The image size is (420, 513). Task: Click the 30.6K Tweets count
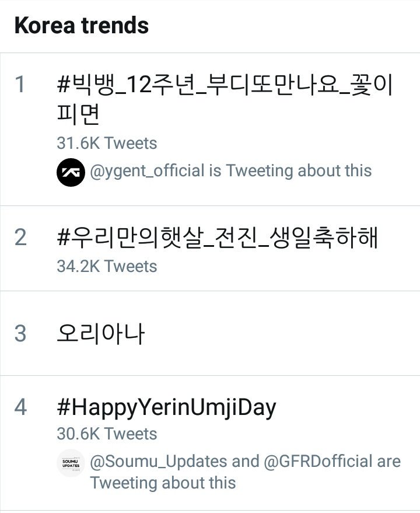click(107, 434)
